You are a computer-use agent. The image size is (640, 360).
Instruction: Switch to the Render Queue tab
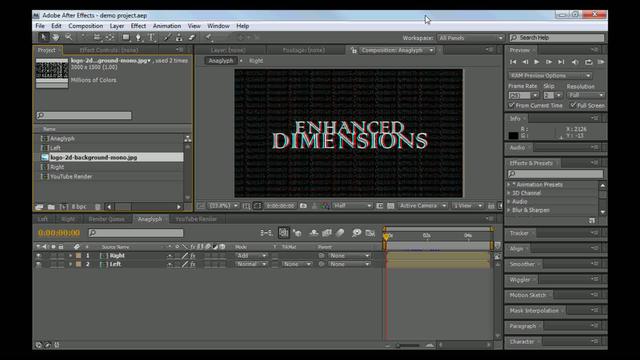pos(107,219)
